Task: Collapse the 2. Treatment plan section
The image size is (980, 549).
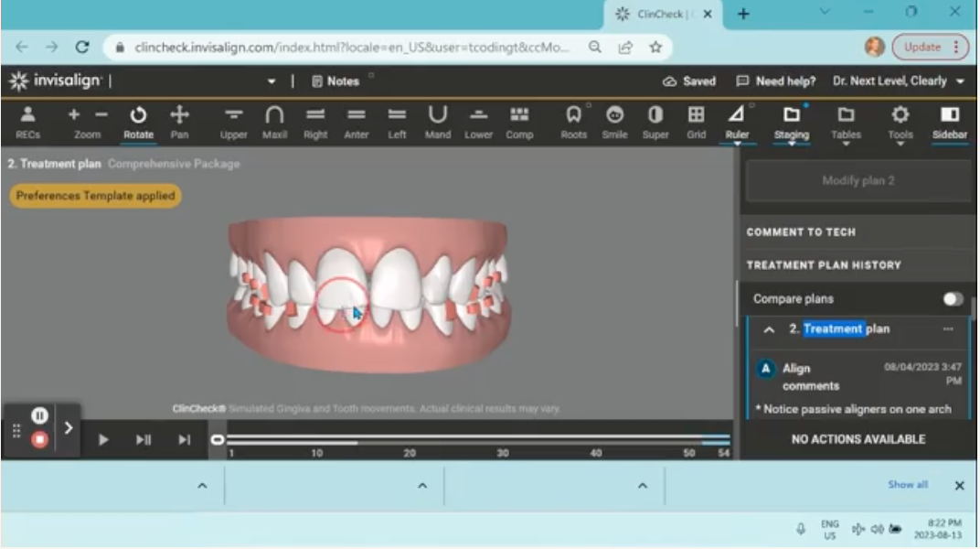Action: 769,329
